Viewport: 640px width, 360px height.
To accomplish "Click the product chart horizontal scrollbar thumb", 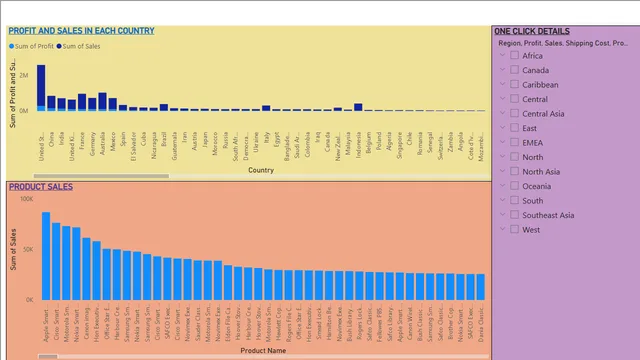I will click(x=48, y=357).
